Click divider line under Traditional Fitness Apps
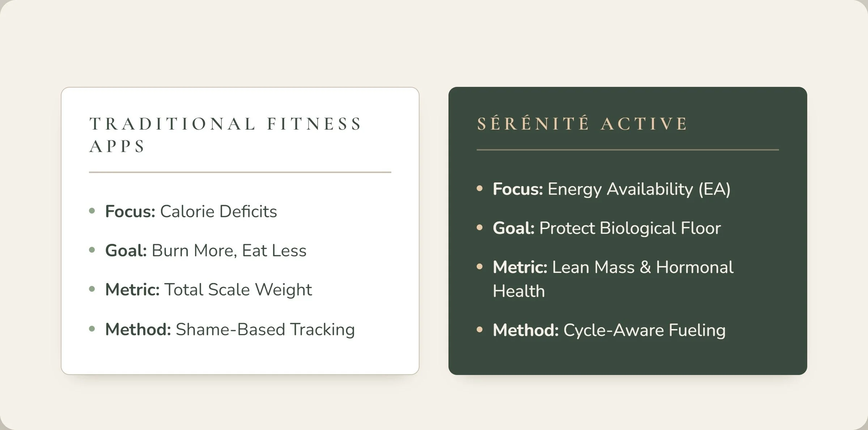The image size is (868, 430). (240, 172)
